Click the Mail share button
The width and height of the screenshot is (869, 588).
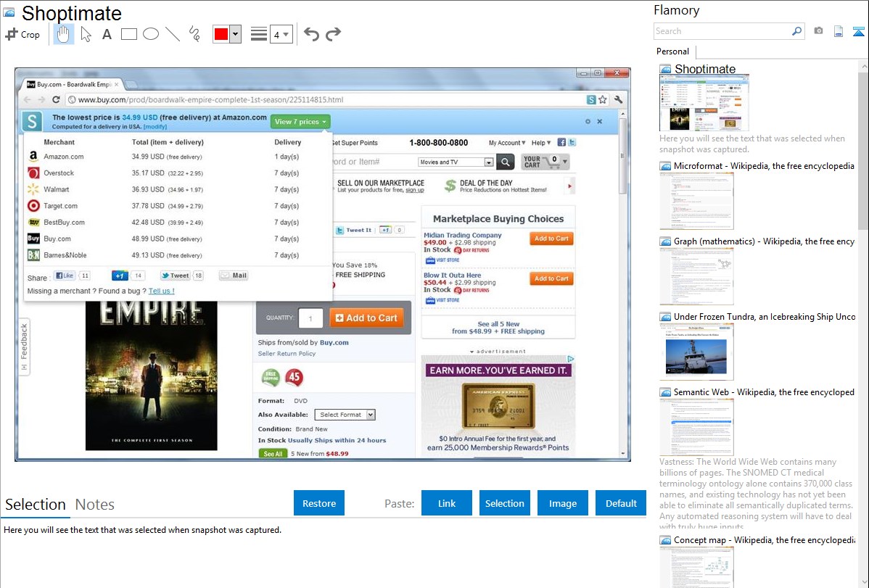[234, 276]
